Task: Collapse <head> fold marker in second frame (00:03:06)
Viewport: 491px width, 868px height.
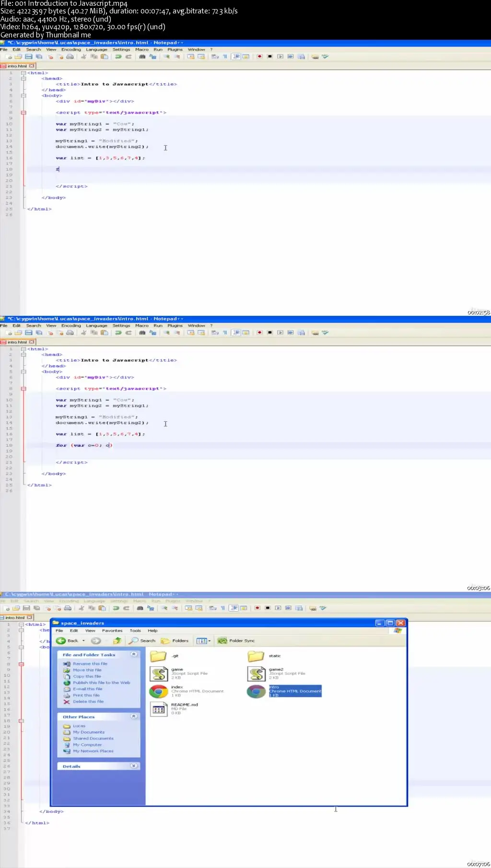Action: [23, 355]
